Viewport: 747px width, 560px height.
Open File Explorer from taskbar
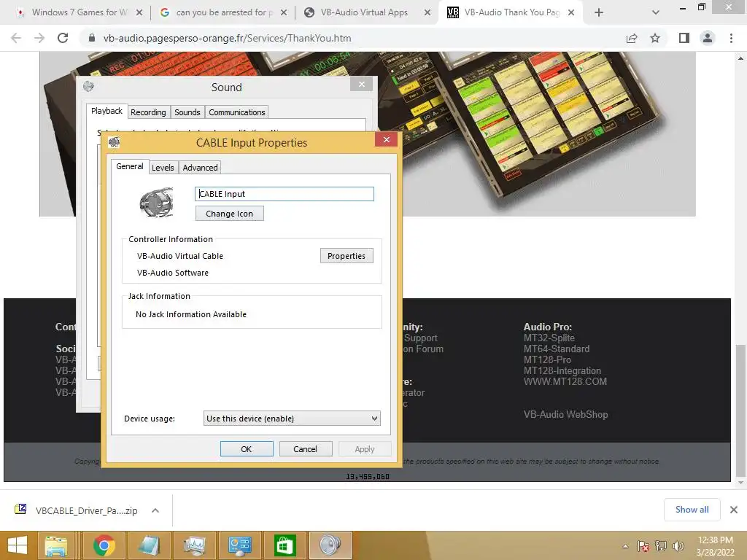pyautogui.click(x=55, y=545)
